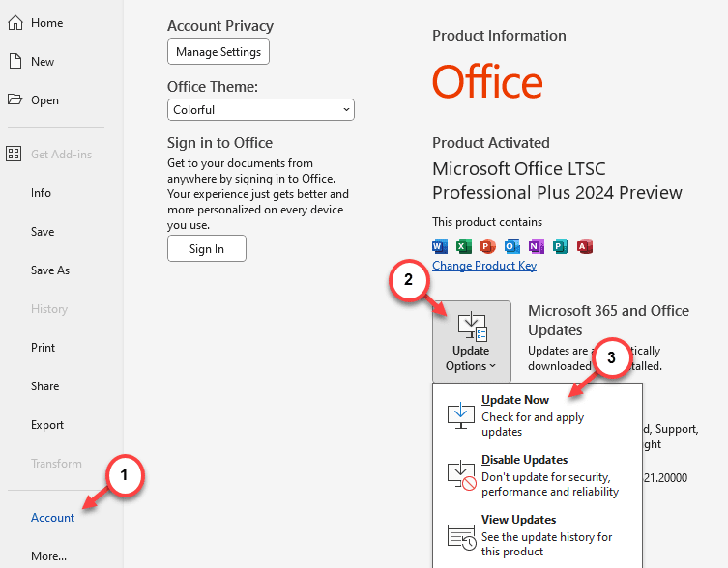Click the Sign in to Office heading
The width and height of the screenshot is (728, 568).
(219, 142)
